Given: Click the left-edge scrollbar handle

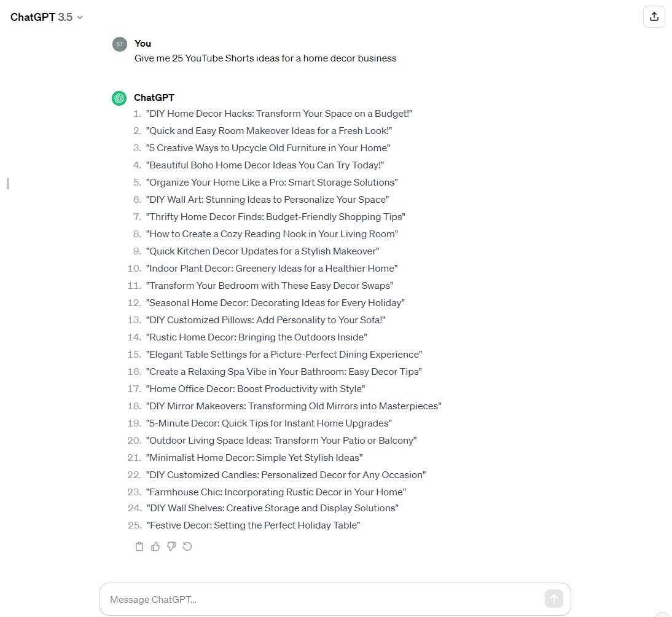Looking at the screenshot, I should (7, 183).
